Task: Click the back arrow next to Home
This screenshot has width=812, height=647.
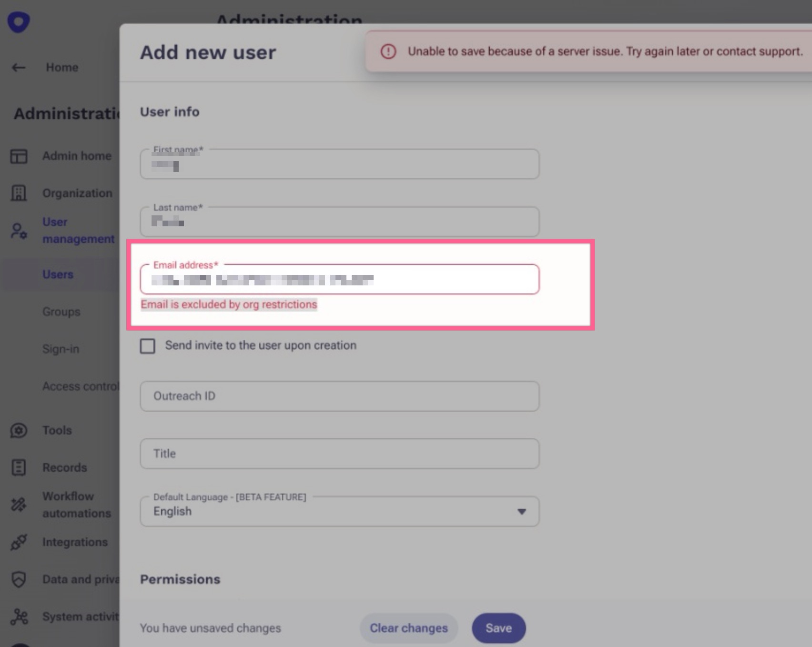Action: [19, 68]
